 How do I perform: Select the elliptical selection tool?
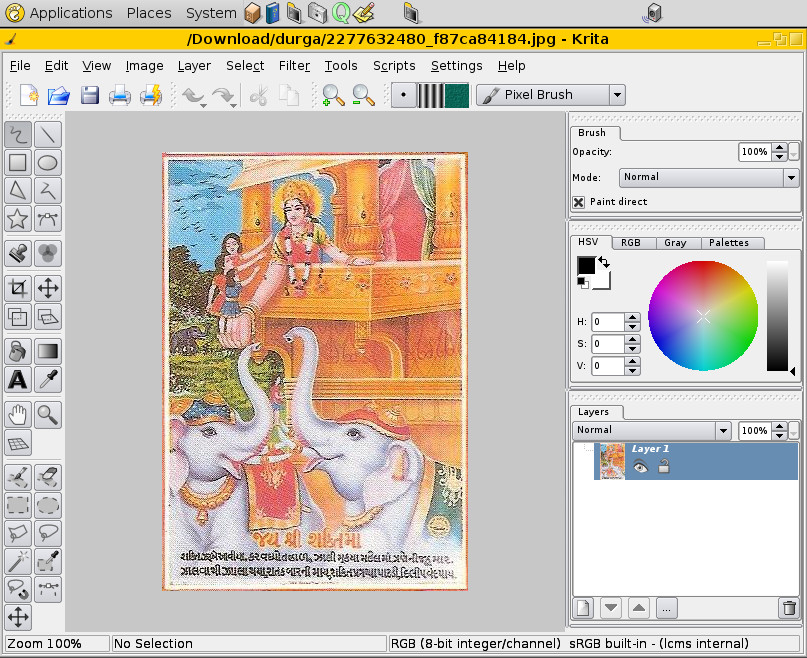tap(48, 506)
